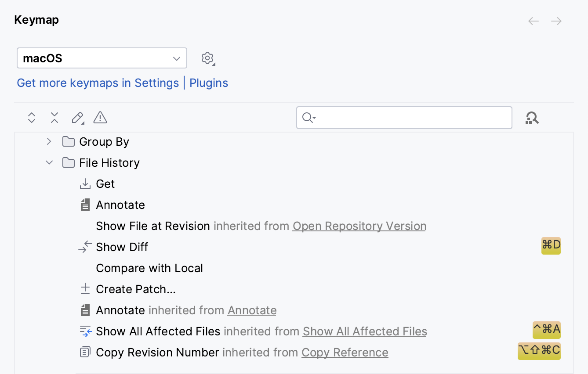Select the File History row

click(294, 163)
